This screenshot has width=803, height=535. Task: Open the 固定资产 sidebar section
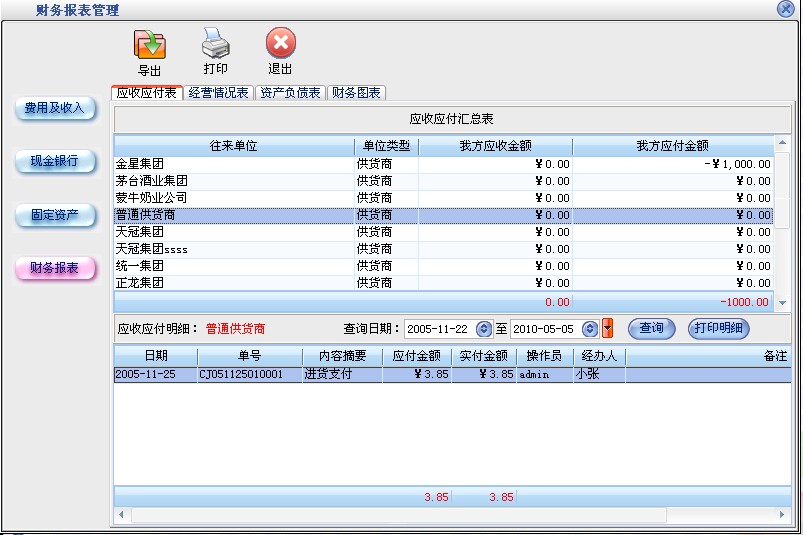click(55, 215)
